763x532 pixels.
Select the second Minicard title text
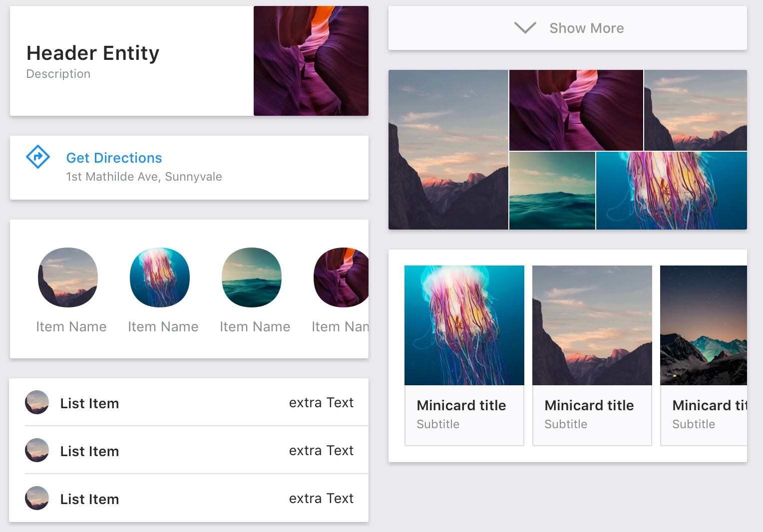pyautogui.click(x=589, y=406)
